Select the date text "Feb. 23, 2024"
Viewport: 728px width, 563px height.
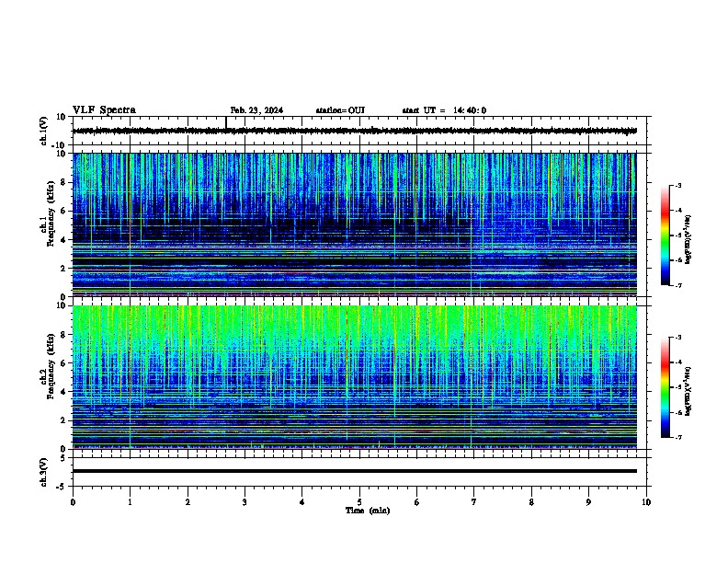tap(256, 110)
